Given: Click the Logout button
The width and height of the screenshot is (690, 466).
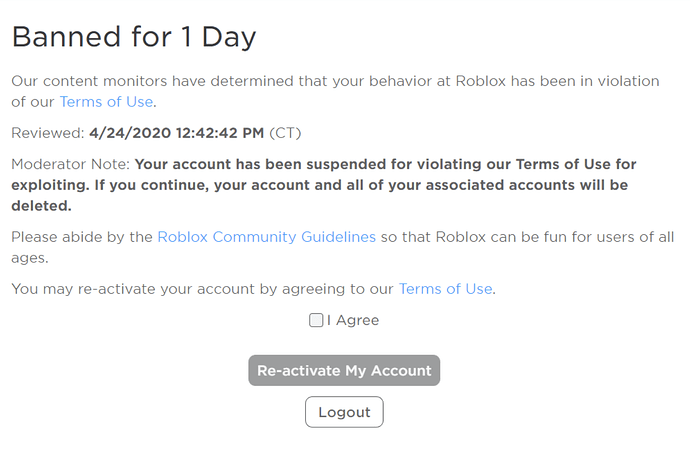Looking at the screenshot, I should coord(344,412).
